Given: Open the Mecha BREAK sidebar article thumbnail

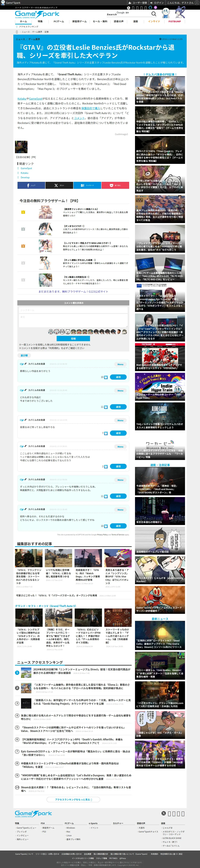Looking at the screenshot, I should 160,90.
